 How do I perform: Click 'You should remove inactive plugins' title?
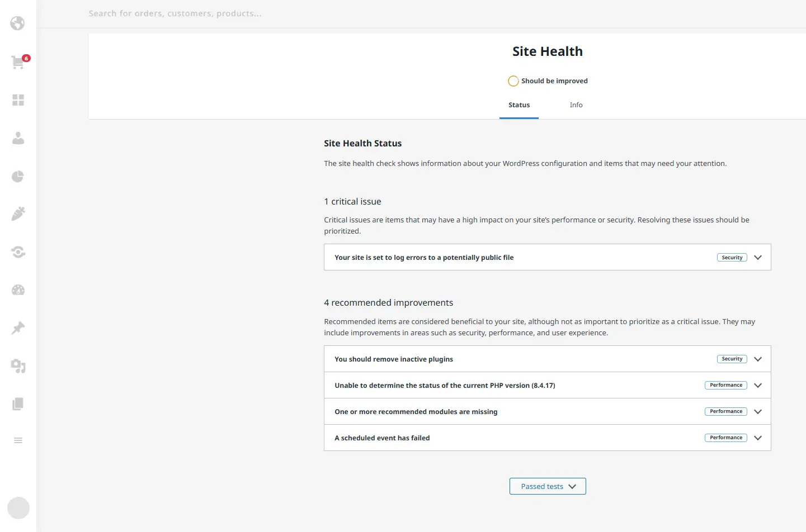[394, 359]
